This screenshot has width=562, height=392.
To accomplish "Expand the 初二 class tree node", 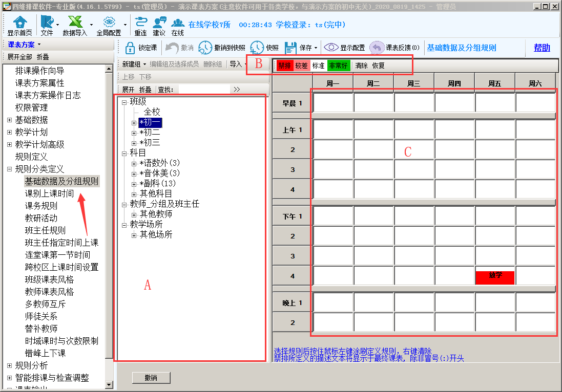I will point(134,133).
